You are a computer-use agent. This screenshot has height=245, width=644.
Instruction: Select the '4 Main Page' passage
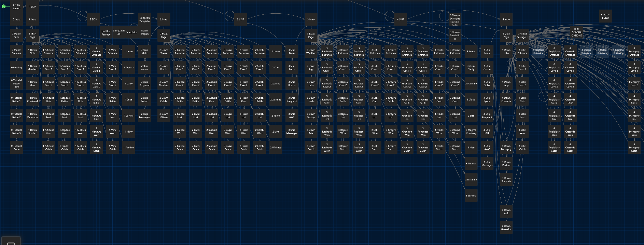point(506,36)
